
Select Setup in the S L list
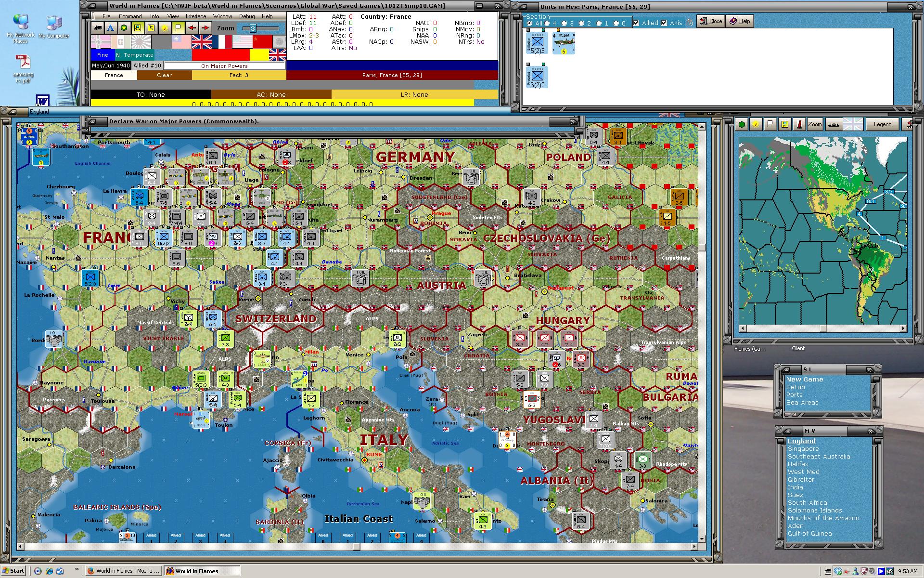pos(796,387)
